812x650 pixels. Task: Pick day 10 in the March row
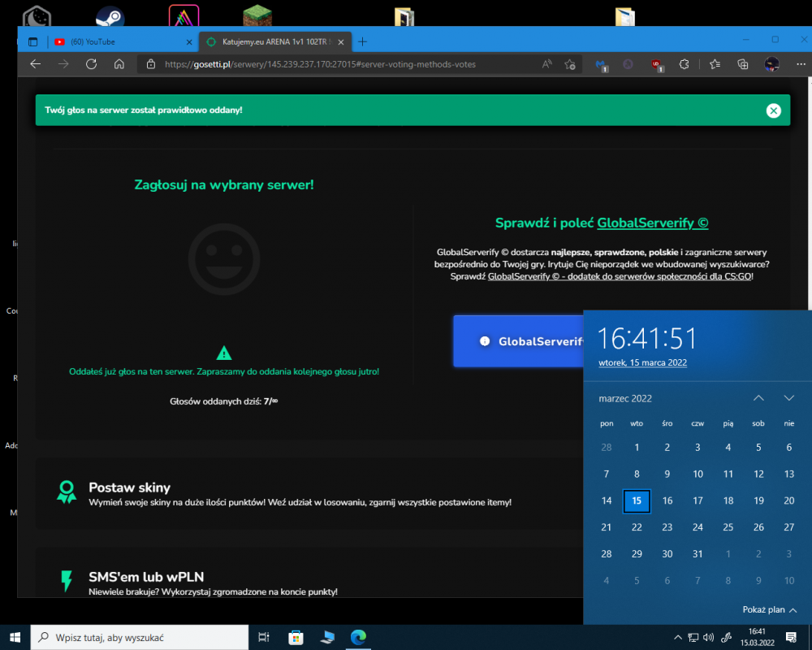click(x=698, y=474)
